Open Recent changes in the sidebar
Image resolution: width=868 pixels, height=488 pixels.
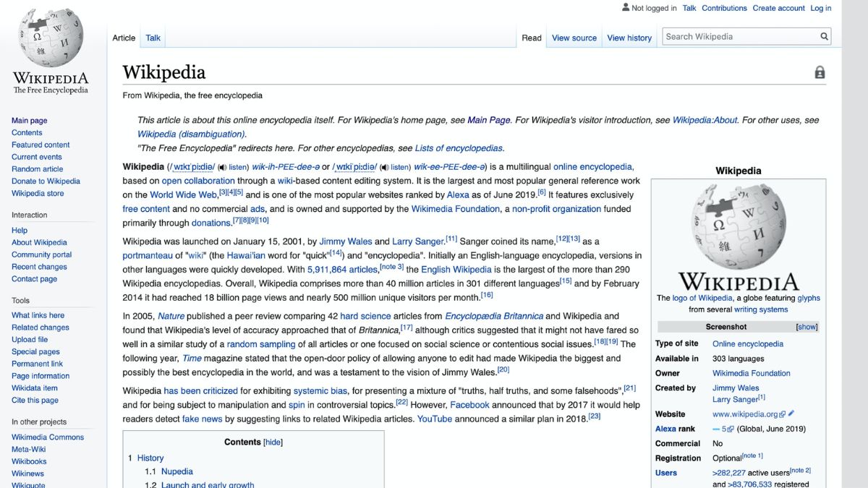[x=39, y=267]
